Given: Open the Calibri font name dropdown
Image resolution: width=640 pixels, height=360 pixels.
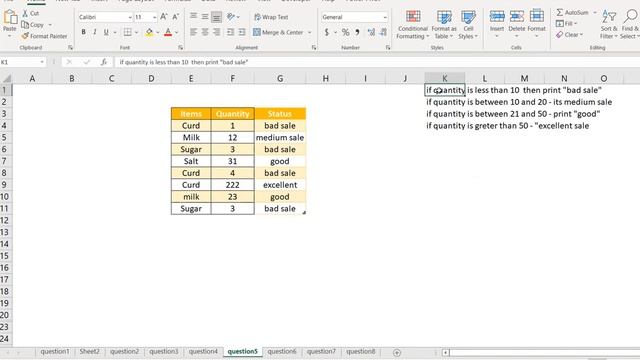Looking at the screenshot, I should [130, 17].
